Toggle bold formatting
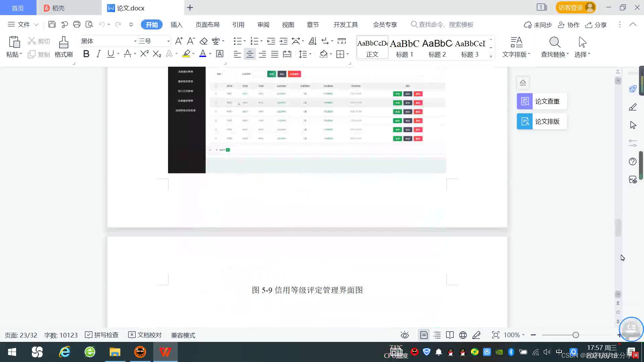The height and width of the screenshot is (362, 644). 86,54
